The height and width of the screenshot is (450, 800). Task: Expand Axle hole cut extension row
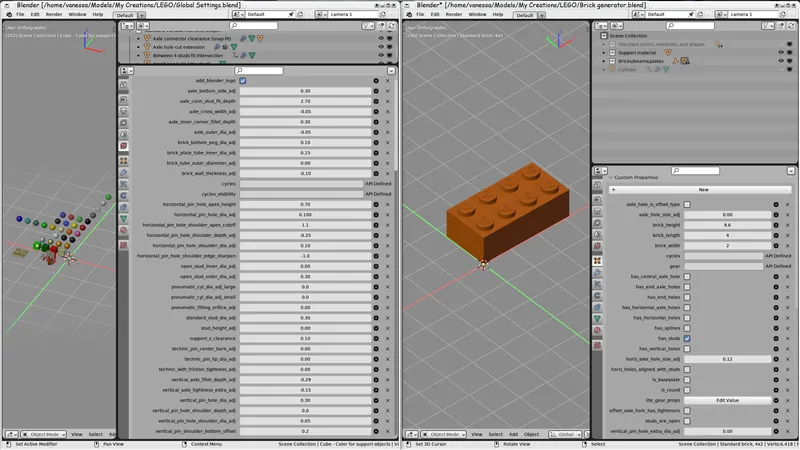(138, 47)
